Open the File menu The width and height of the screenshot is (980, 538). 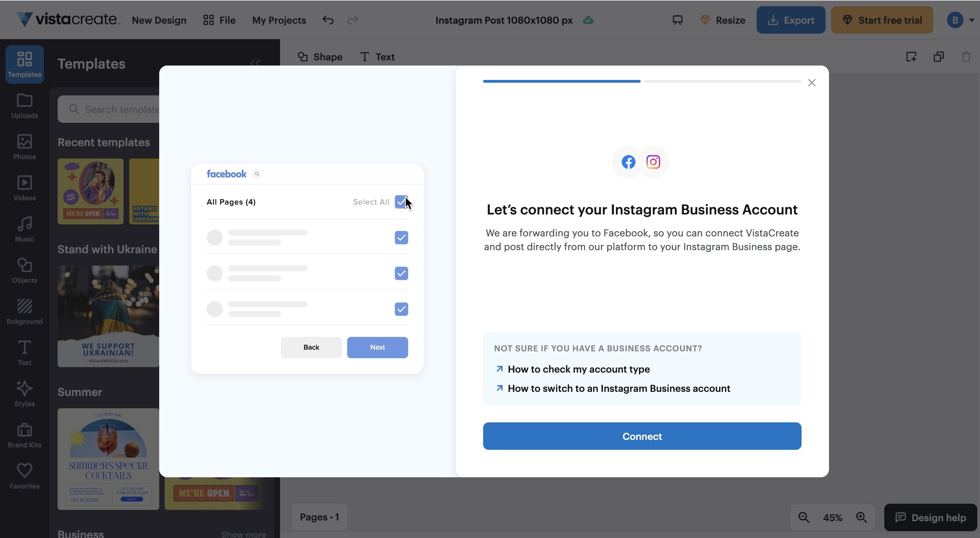[x=219, y=20]
